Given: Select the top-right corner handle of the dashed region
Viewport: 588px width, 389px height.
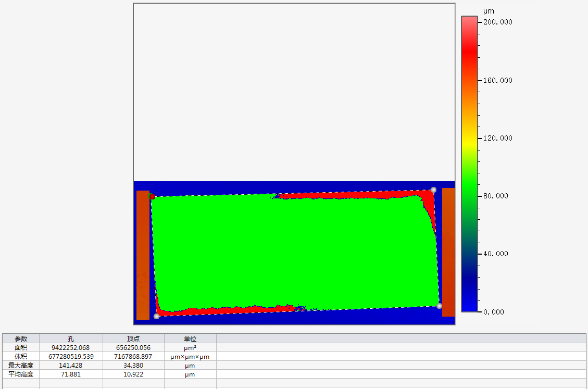Looking at the screenshot, I should coord(433,190).
